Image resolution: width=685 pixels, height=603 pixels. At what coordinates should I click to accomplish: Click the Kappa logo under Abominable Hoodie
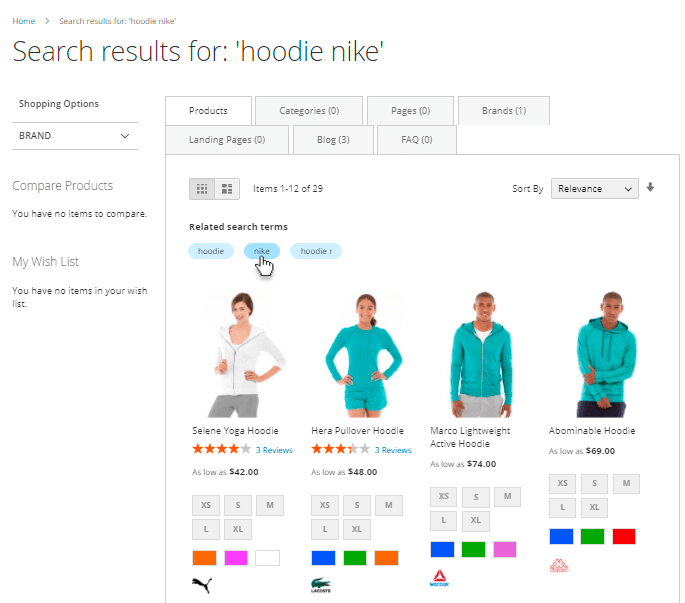tap(559, 565)
